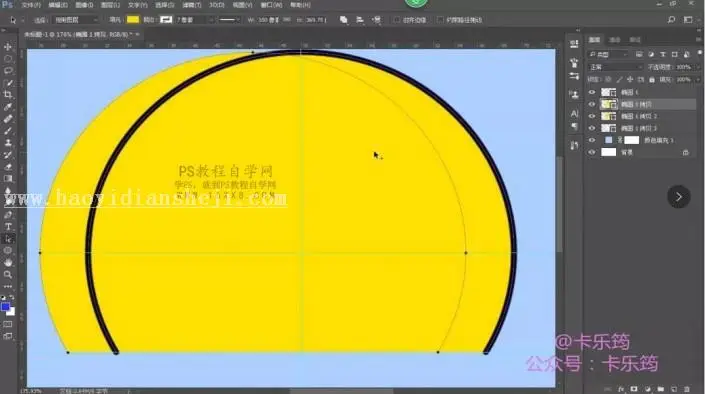Open the 文件(F) menu

click(x=31, y=5)
